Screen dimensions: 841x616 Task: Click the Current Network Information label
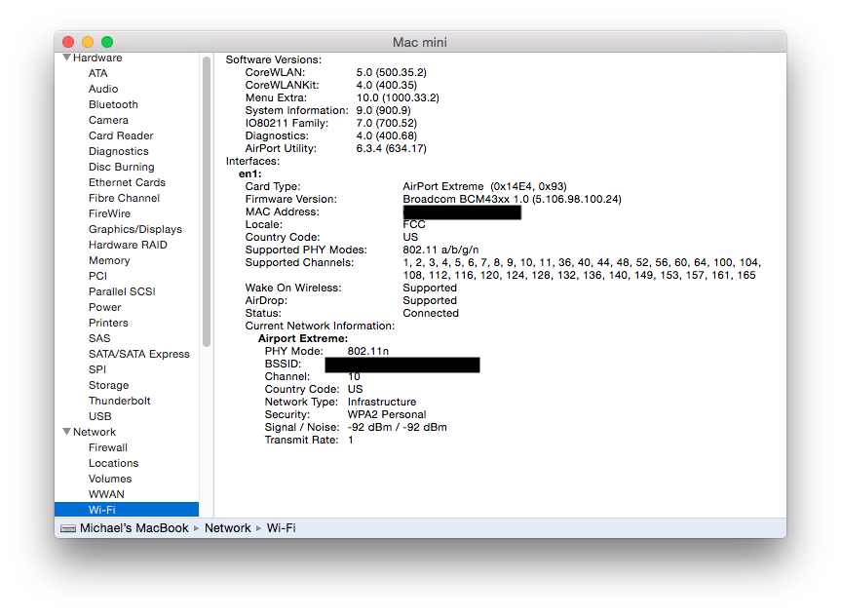tap(320, 327)
